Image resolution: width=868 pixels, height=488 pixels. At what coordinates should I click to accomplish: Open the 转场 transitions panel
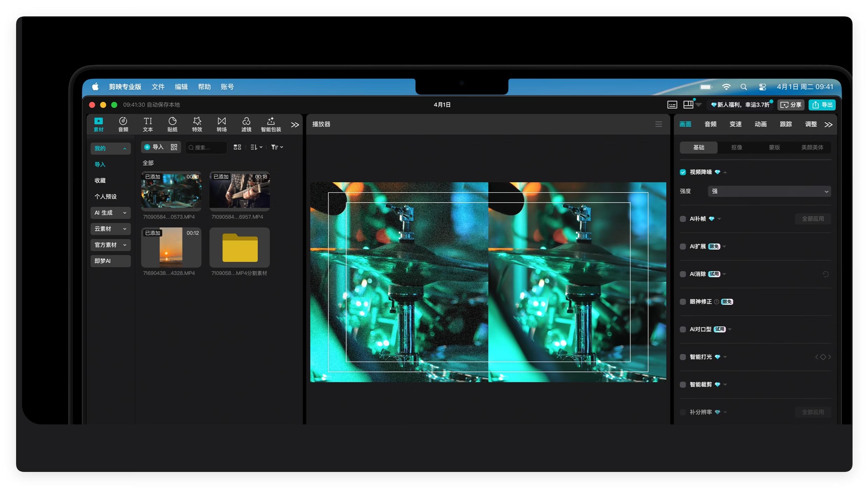pyautogui.click(x=222, y=124)
